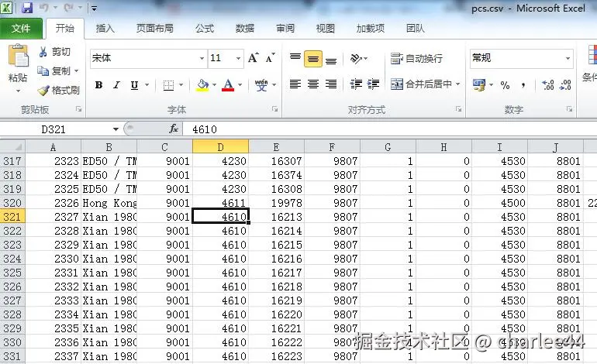This screenshot has height=364, width=597.
Task: Open the fill color dropdown arrow
Action: 214,85
